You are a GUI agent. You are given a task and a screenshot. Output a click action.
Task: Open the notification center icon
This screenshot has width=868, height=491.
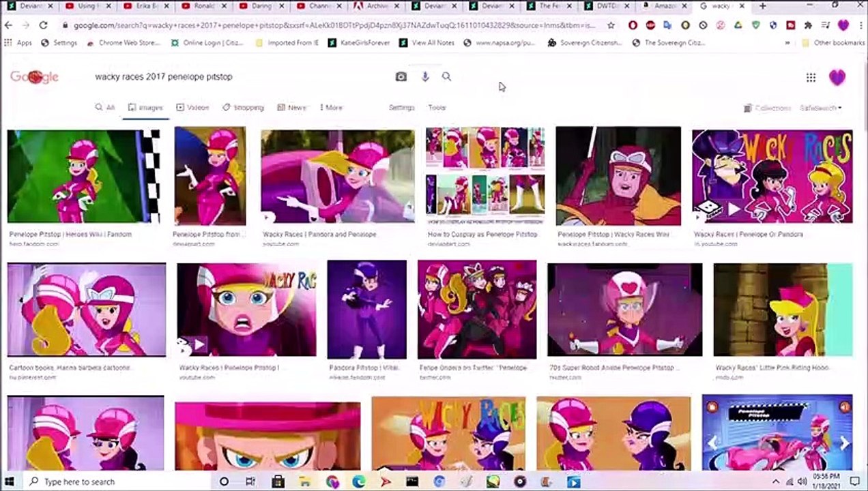click(854, 481)
